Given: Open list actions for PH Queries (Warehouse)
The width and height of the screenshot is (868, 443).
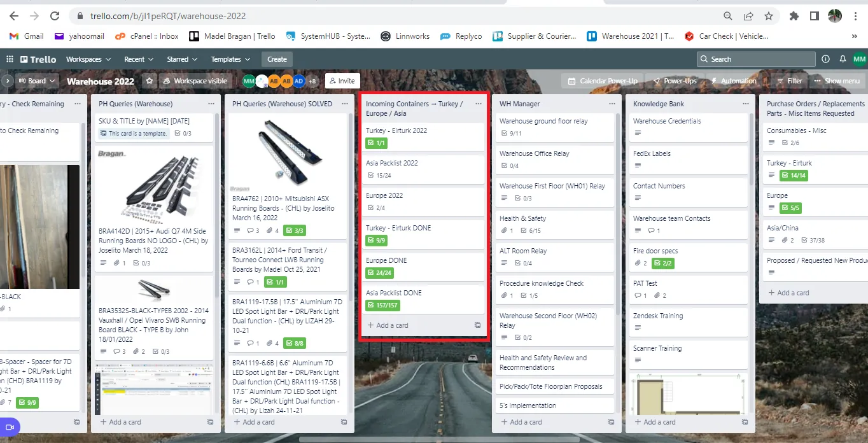Looking at the screenshot, I should pyautogui.click(x=211, y=104).
